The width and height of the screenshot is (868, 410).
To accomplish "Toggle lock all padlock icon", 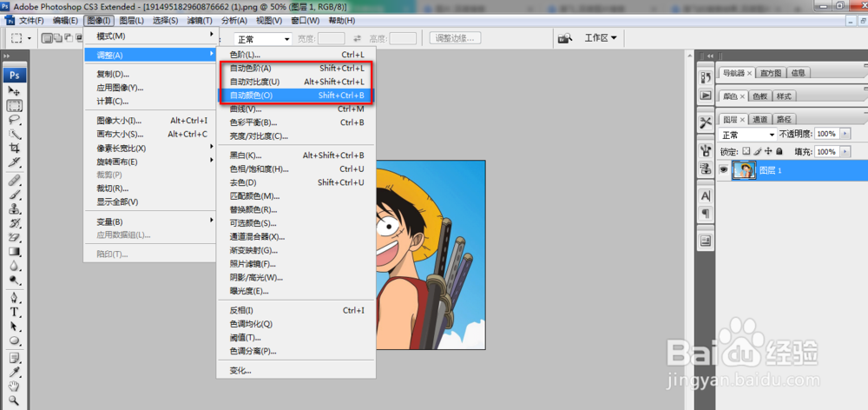I will click(779, 151).
